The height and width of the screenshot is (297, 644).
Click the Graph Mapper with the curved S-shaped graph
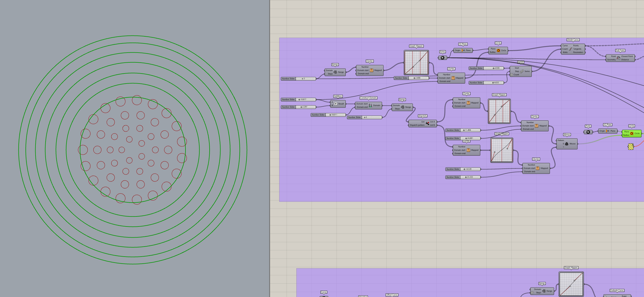pyautogui.click(x=502, y=150)
